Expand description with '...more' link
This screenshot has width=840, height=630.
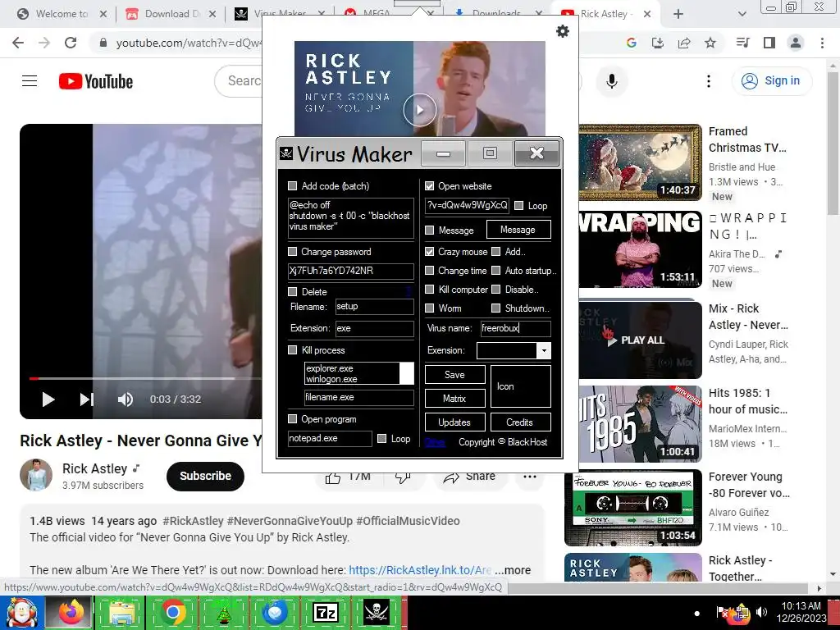pyautogui.click(x=513, y=570)
